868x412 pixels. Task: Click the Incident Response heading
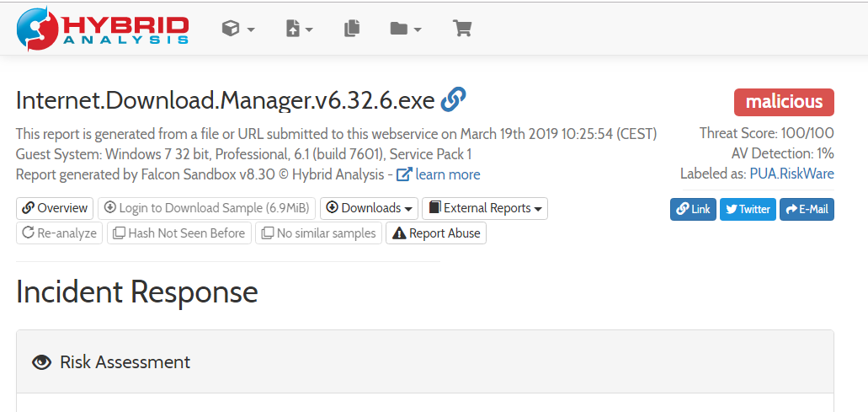tap(136, 292)
